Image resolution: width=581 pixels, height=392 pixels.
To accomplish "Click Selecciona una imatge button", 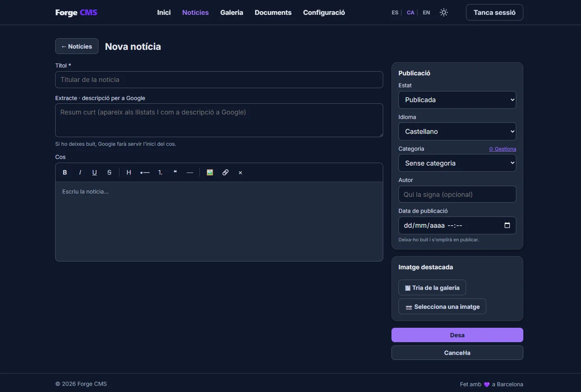I will [x=442, y=306].
